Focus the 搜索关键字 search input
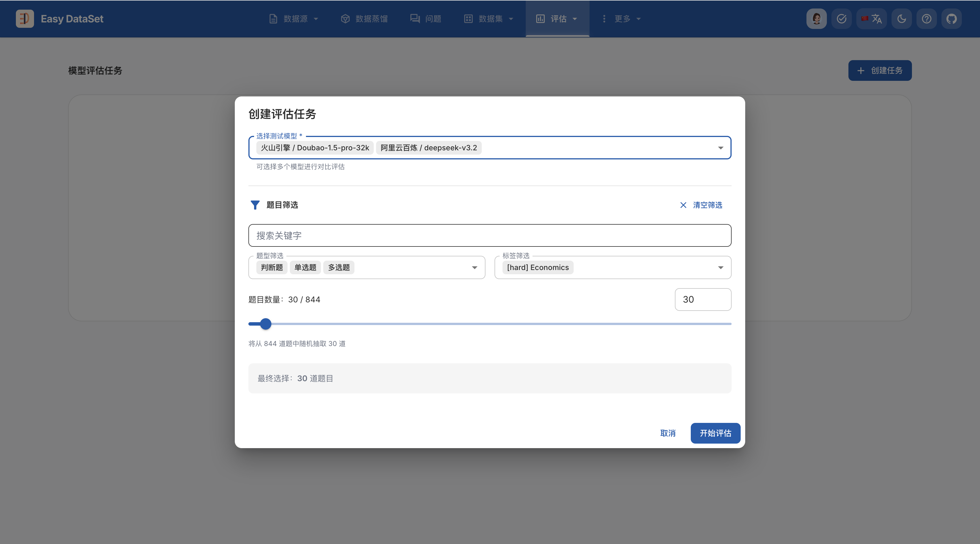 490,235
